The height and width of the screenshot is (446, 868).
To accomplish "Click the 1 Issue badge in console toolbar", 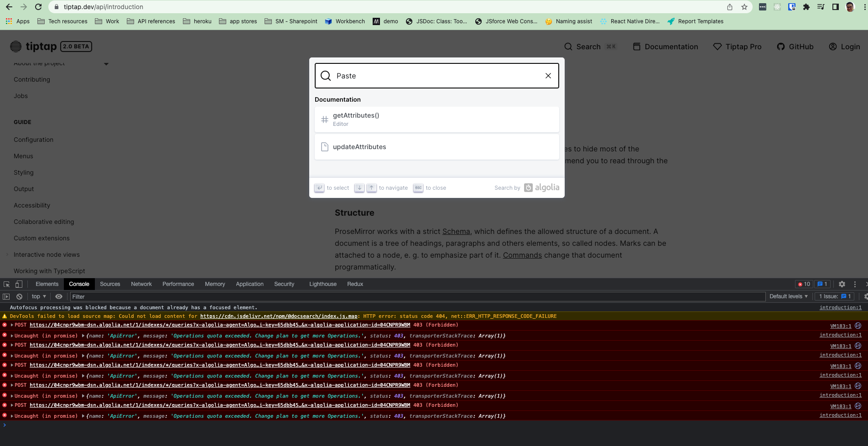I will tap(835, 296).
